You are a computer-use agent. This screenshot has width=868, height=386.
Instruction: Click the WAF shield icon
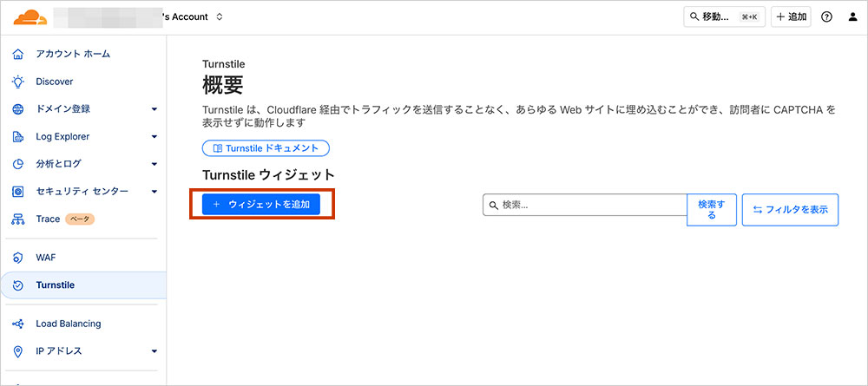pos(18,258)
